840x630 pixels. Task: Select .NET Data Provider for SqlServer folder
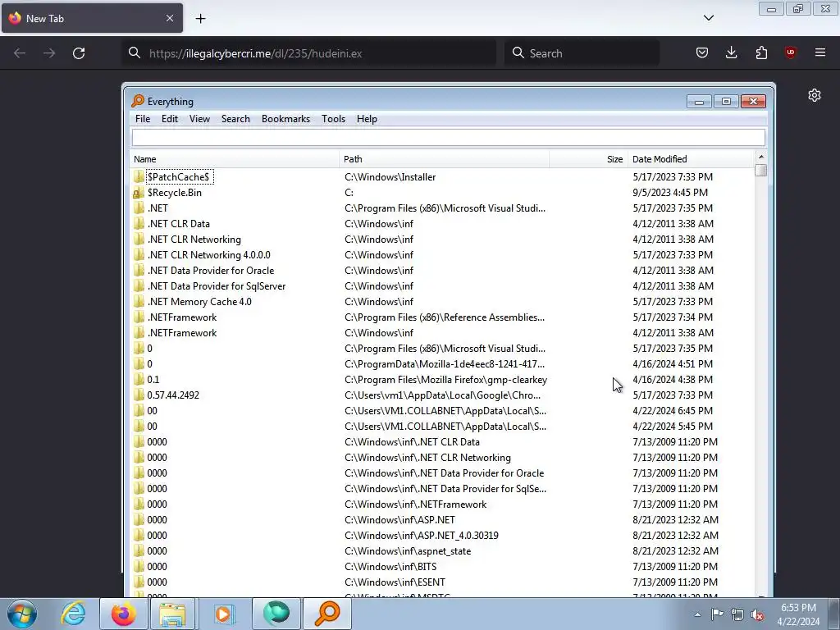coord(217,286)
